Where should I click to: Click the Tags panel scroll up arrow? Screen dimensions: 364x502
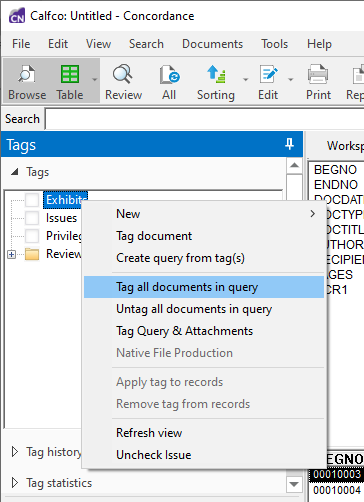294,165
